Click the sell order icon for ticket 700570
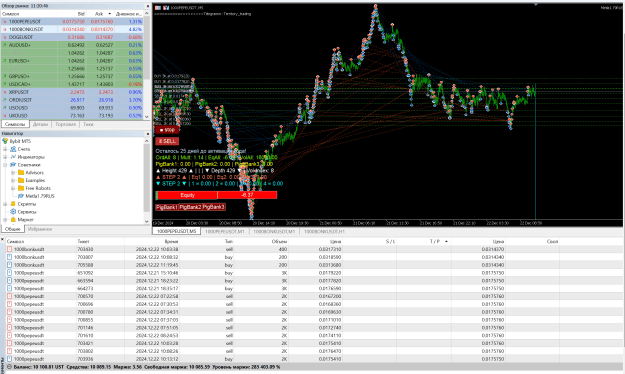625x374 pixels. click(10, 296)
